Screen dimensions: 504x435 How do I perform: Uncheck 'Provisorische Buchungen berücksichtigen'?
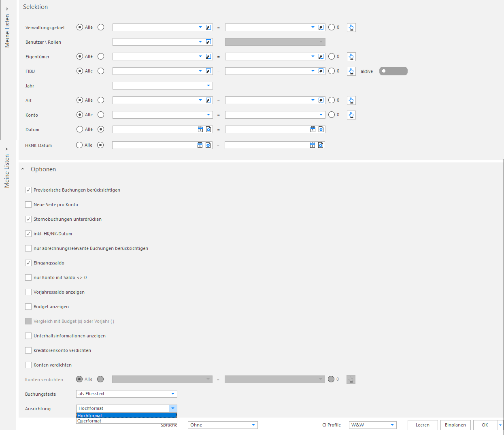coord(28,190)
